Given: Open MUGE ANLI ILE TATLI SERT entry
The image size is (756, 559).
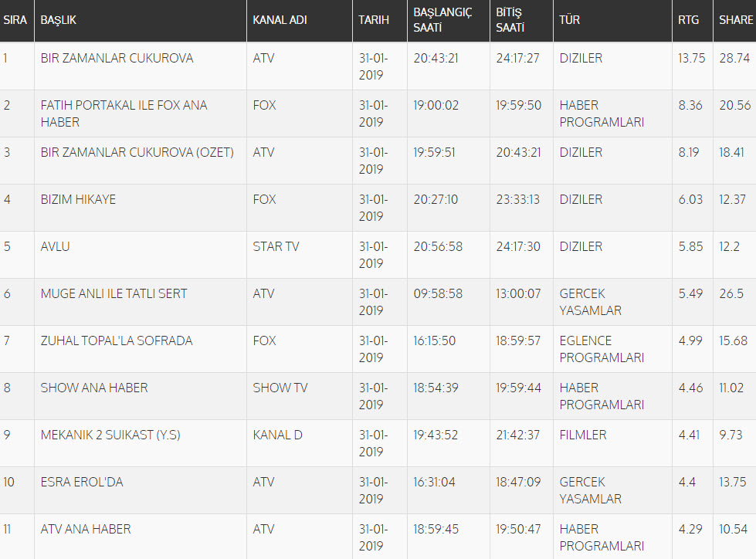Looking at the screenshot, I should point(114,294).
